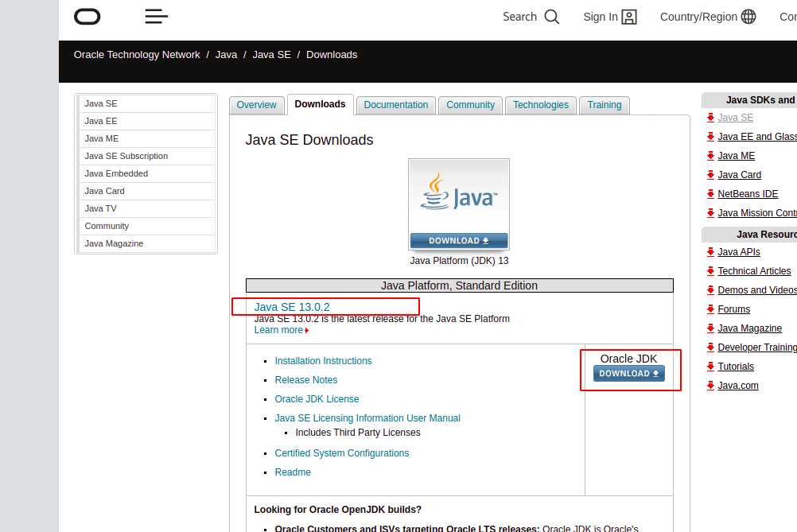The height and width of the screenshot is (532, 797).
Task: Open Java SE Subscription sidebar item
Action: pyautogui.click(x=147, y=156)
